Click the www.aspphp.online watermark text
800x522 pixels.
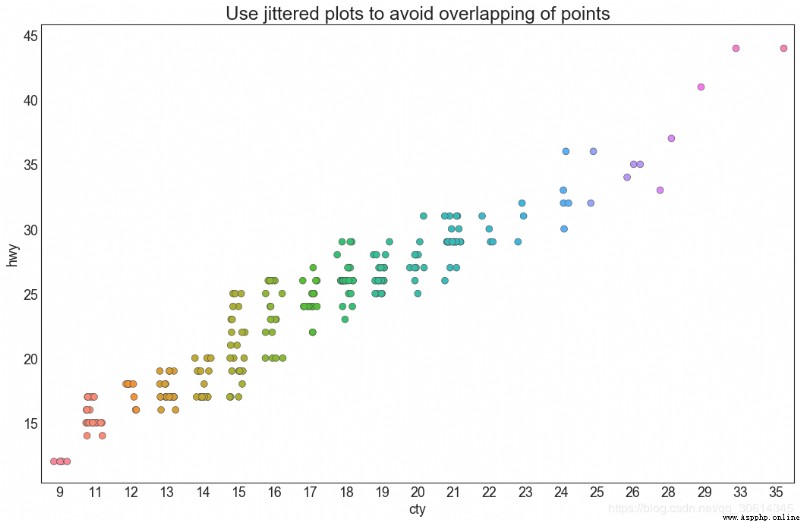761,517
